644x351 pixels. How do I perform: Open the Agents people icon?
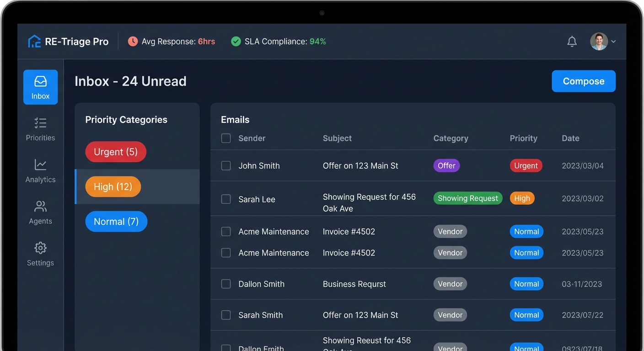point(40,207)
